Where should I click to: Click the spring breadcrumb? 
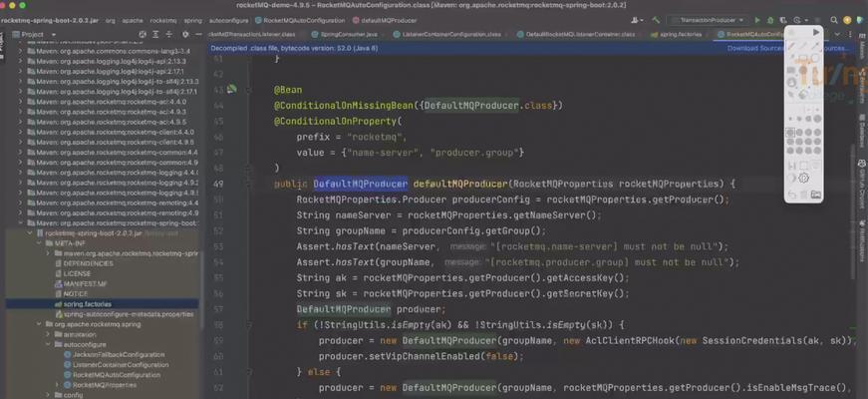[193, 21]
